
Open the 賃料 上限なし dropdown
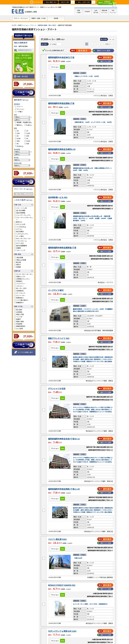coord(22,120)
